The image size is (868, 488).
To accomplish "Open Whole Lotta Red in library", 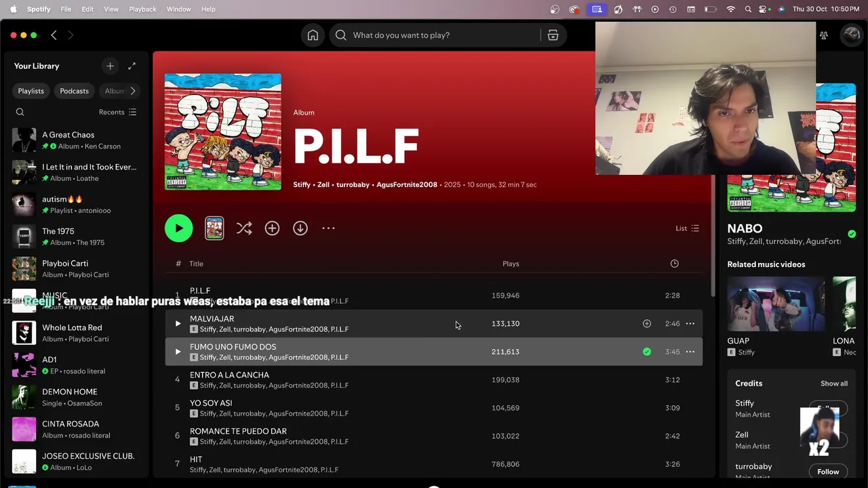I will point(75,333).
